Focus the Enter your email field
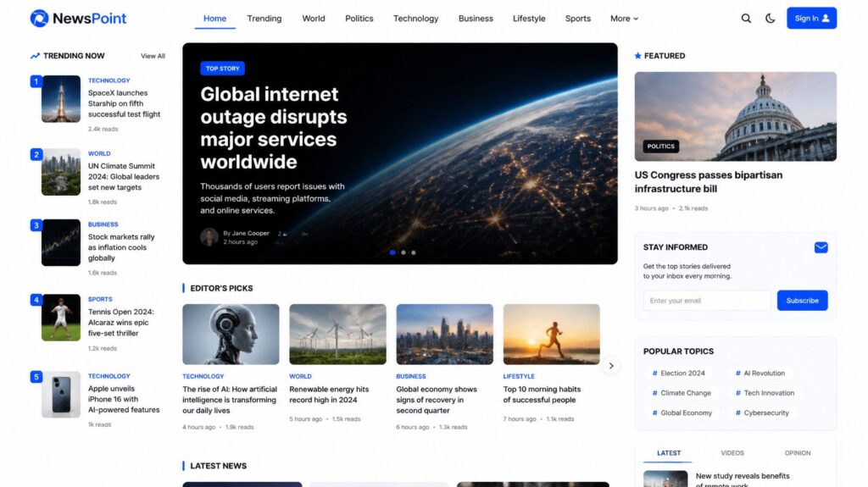The image size is (868, 487). (707, 301)
